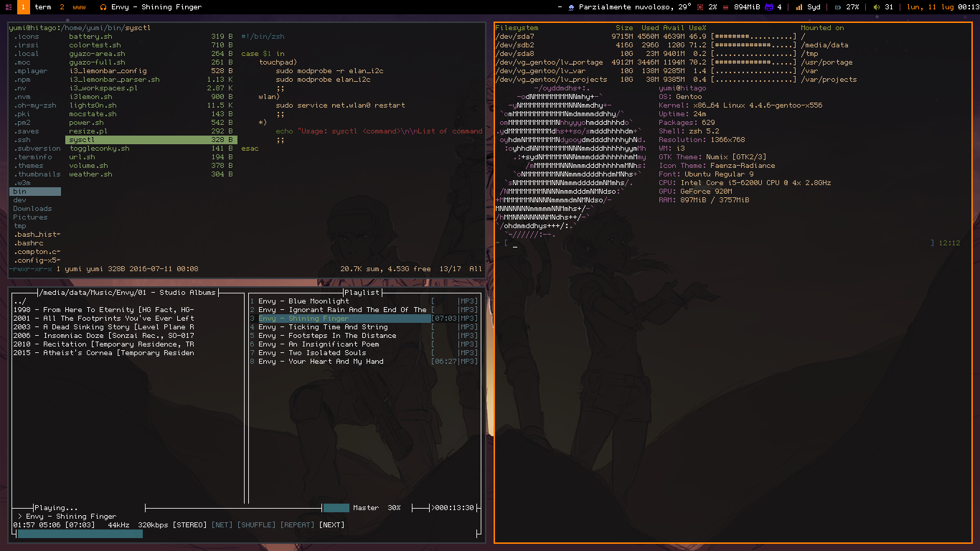Click the song progress bar in music player

(x=80, y=534)
